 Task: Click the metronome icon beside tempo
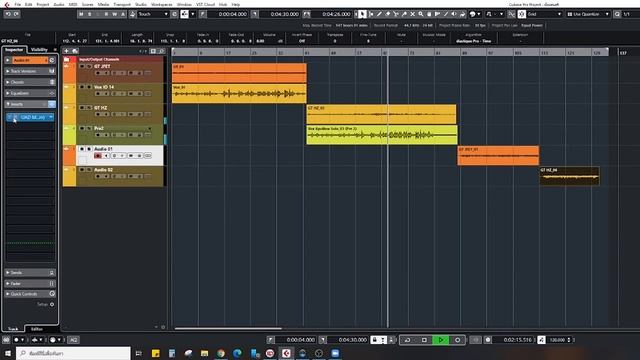click(x=541, y=340)
